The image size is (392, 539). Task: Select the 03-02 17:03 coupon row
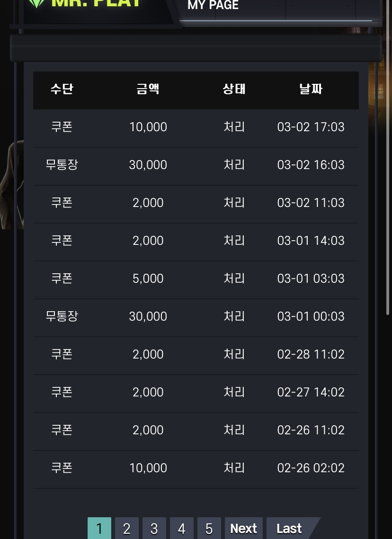pyautogui.click(x=196, y=127)
